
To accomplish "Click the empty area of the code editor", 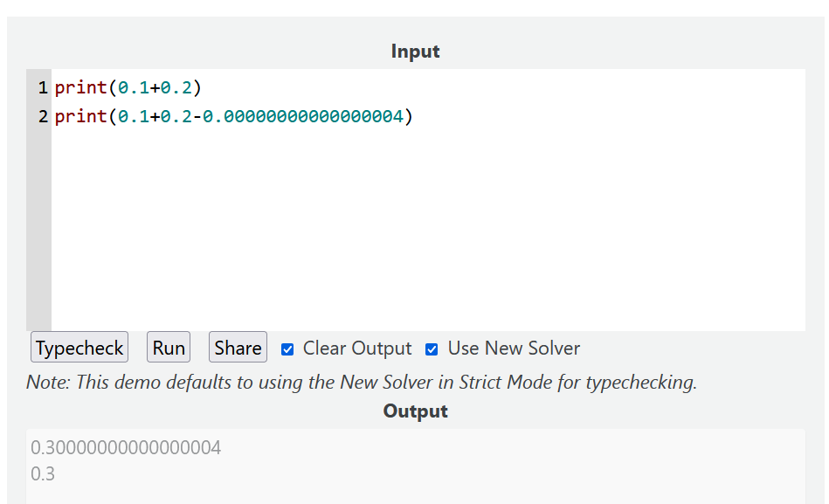I will (x=428, y=236).
